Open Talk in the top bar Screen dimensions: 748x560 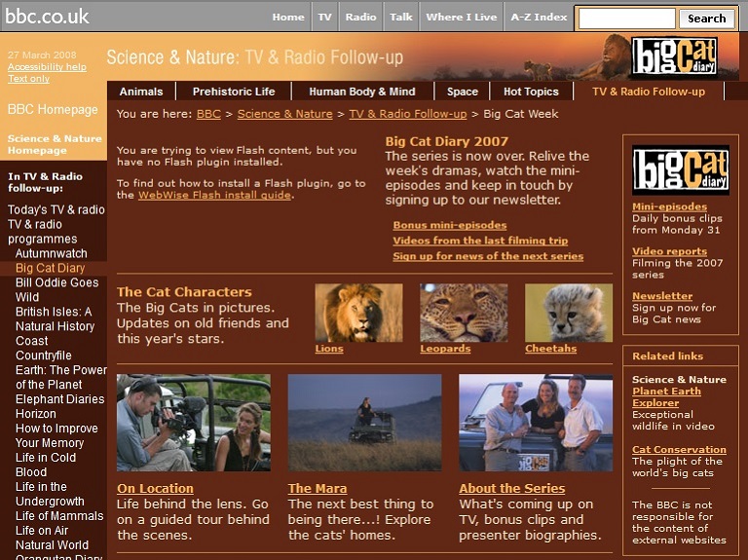point(400,17)
